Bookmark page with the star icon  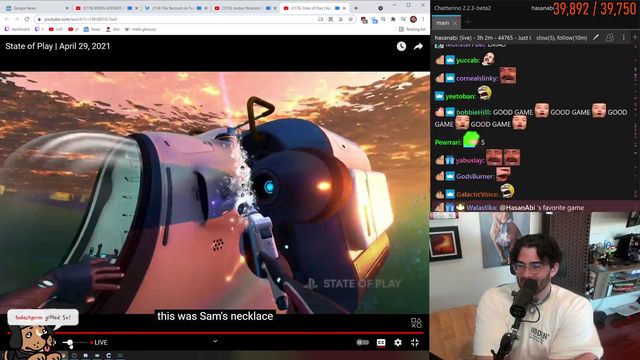click(350, 19)
